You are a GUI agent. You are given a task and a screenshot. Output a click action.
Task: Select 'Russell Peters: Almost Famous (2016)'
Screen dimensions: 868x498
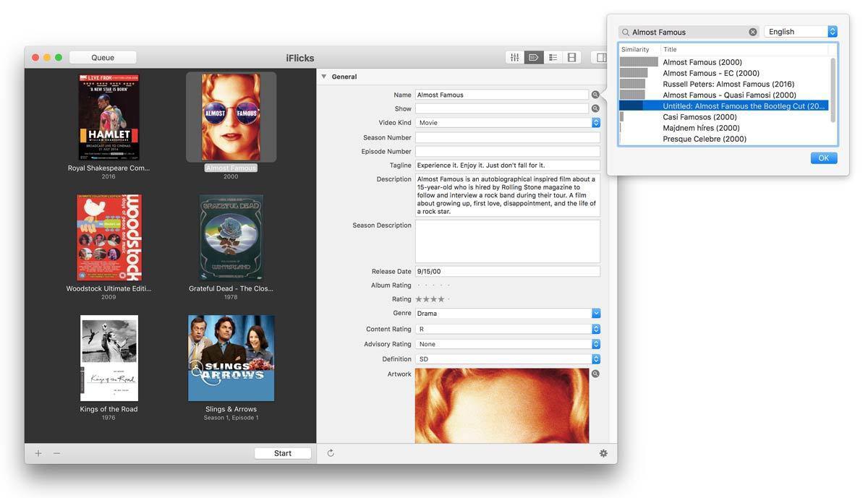(724, 84)
